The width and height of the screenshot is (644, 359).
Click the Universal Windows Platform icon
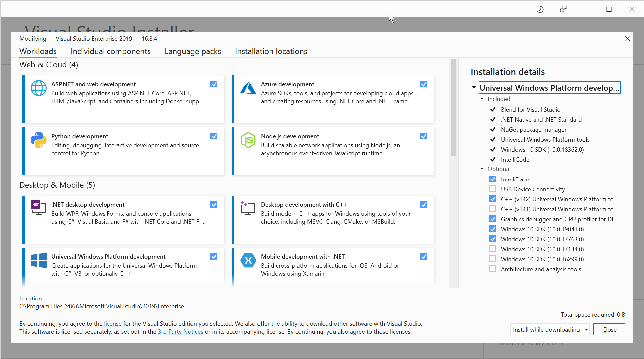[x=38, y=260]
